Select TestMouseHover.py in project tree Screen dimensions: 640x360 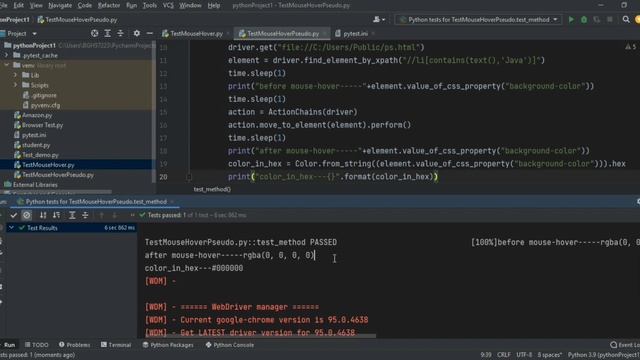pos(48,165)
